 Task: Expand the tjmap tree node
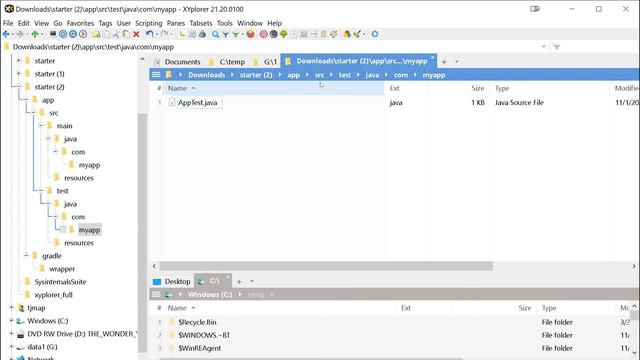pyautogui.click(x=11, y=308)
